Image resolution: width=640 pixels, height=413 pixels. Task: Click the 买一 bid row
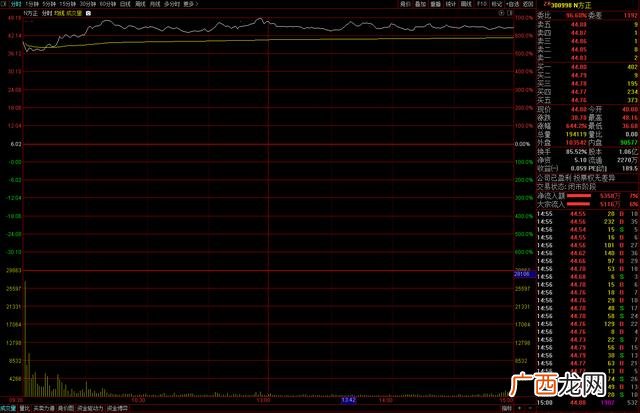click(x=588, y=67)
